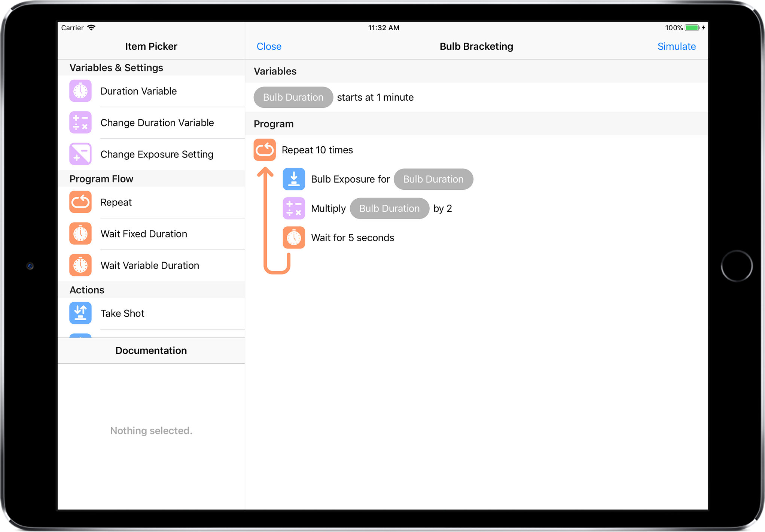Tap the Bulb Duration variable pill under Variables

(x=293, y=97)
